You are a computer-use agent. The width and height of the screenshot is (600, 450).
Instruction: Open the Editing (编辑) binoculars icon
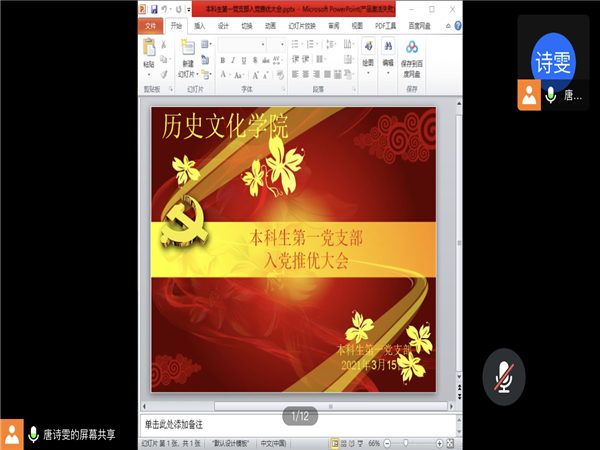pyautogui.click(x=388, y=50)
